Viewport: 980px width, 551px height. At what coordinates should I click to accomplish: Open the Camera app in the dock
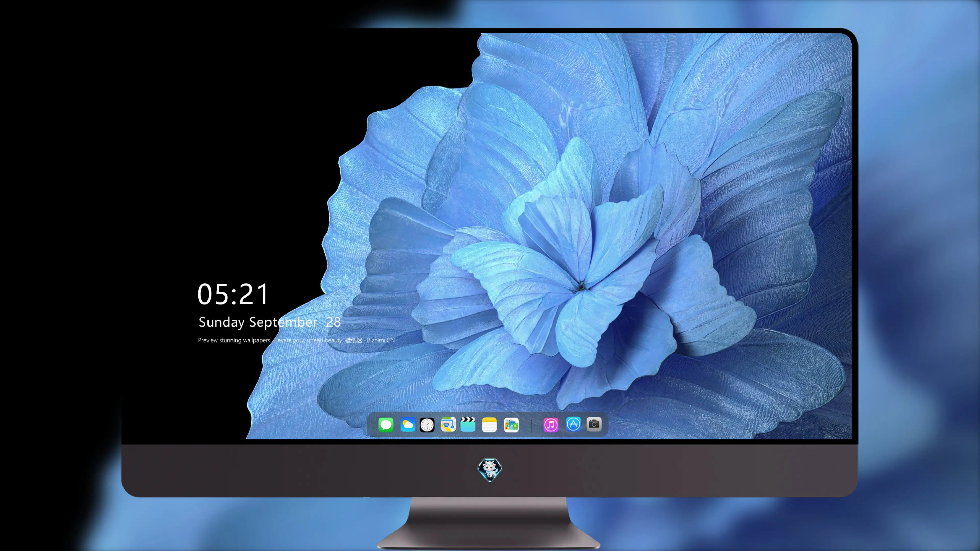pyautogui.click(x=594, y=424)
